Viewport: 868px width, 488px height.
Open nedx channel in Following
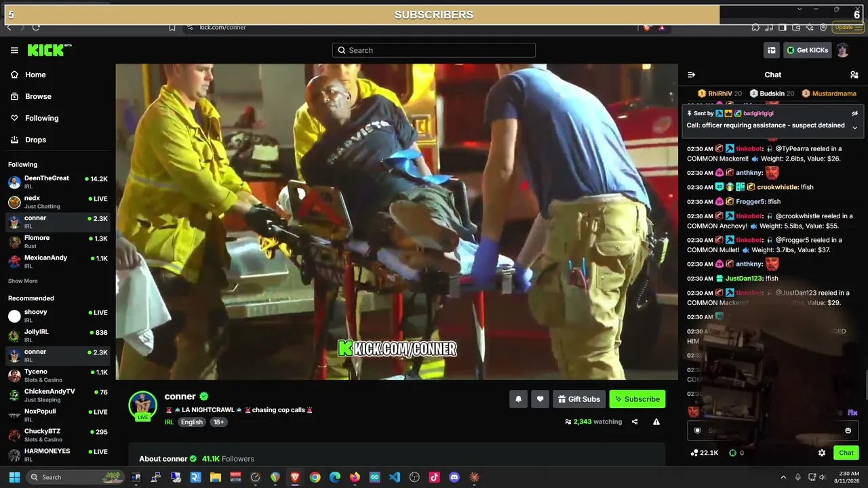click(x=58, y=202)
